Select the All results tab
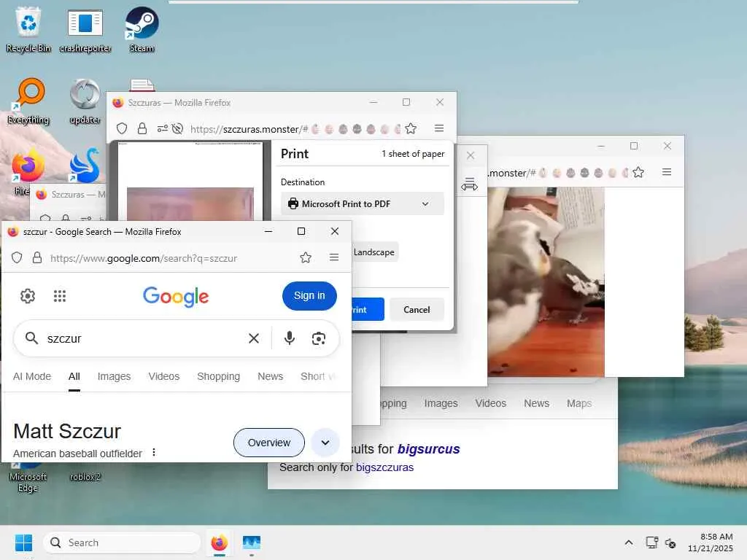Screen dimensions: 747x560 pyautogui.click(x=74, y=376)
